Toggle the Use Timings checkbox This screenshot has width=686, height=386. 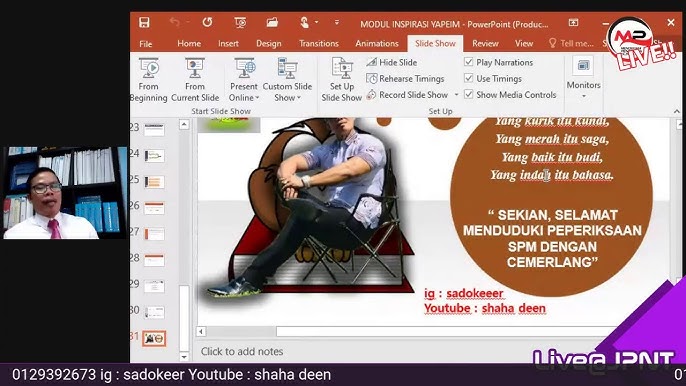point(469,78)
